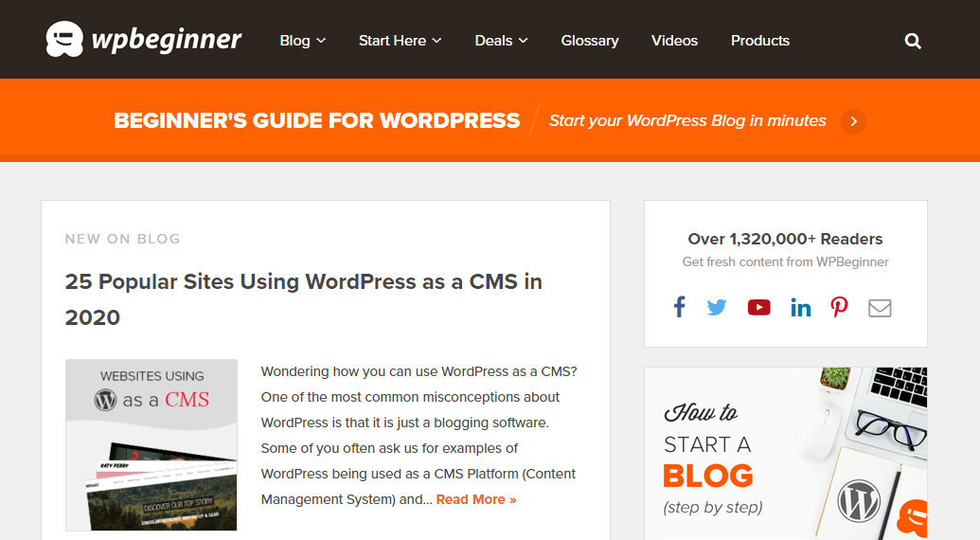Follow the orange Read More link
This screenshot has width=980, height=540.
tap(476, 499)
